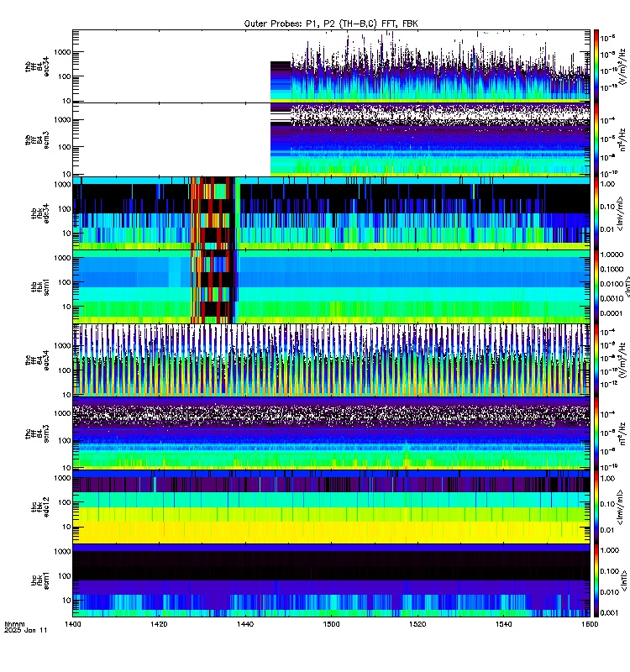This screenshot has height=672, width=630.
Task: Click the "2025 Jan 11" date label
Action: (26, 630)
